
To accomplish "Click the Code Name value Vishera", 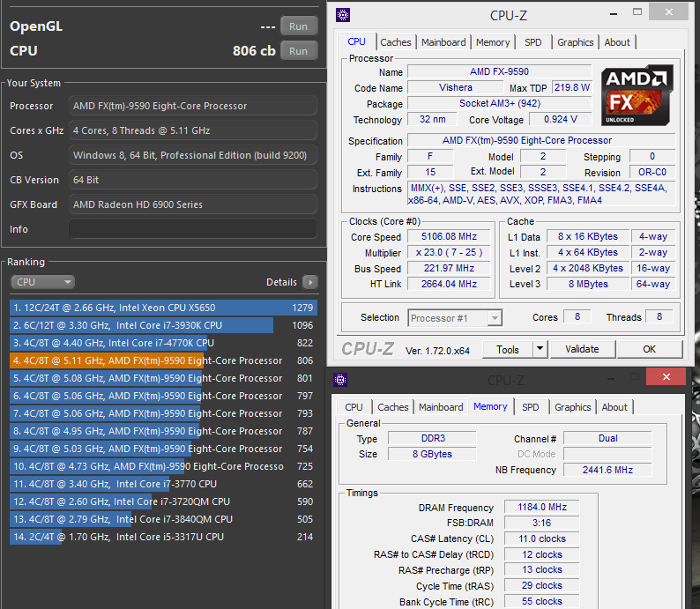I will click(x=456, y=87).
